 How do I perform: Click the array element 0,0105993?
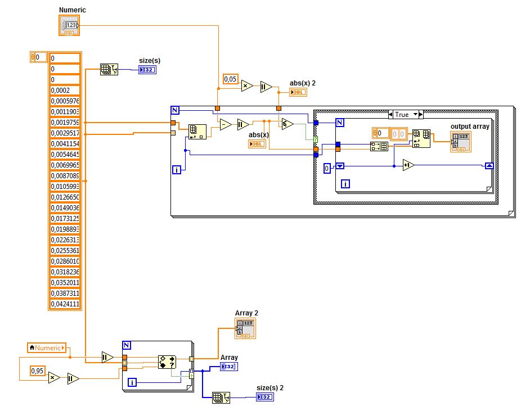(65, 187)
